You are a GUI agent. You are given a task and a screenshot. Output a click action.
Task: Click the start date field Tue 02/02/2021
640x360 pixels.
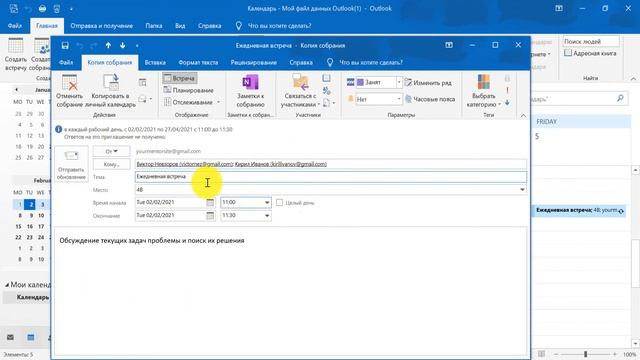[x=170, y=202]
